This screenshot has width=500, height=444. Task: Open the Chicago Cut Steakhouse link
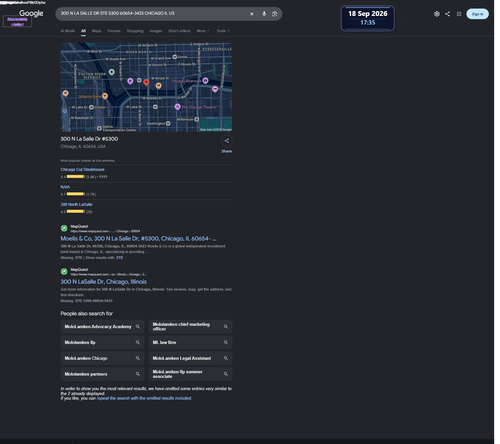82,169
